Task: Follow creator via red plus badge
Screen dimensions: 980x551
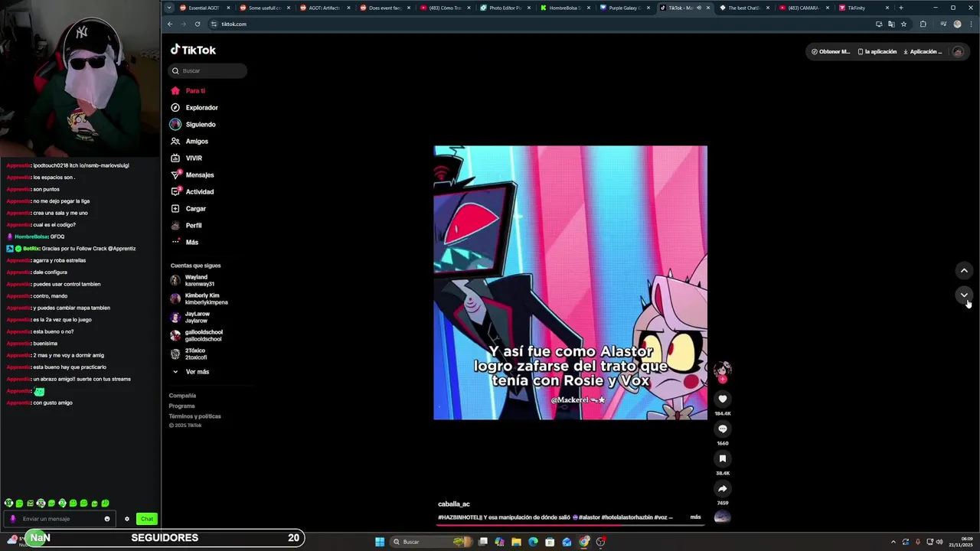Action: point(722,380)
